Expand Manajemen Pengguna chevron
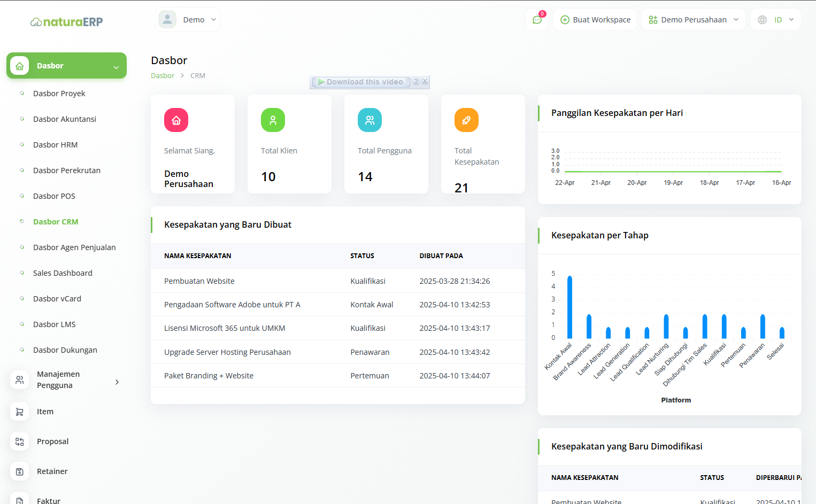 tap(117, 382)
